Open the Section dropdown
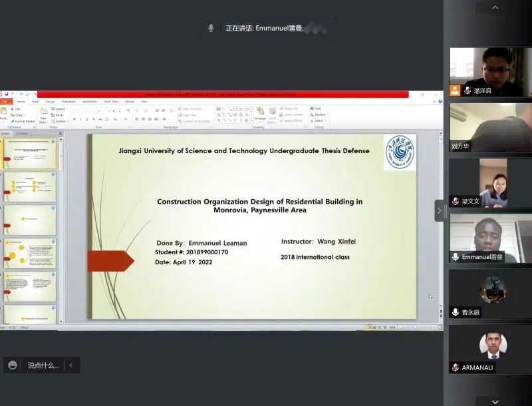 click(x=60, y=121)
